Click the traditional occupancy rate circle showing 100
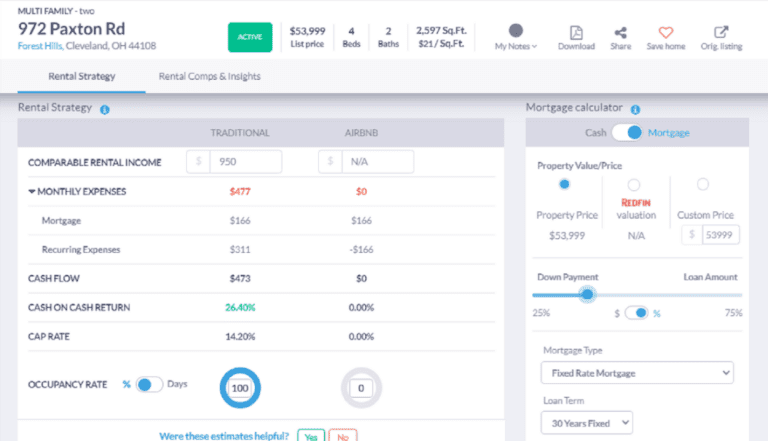The height and width of the screenshot is (441, 768). pyautogui.click(x=239, y=387)
